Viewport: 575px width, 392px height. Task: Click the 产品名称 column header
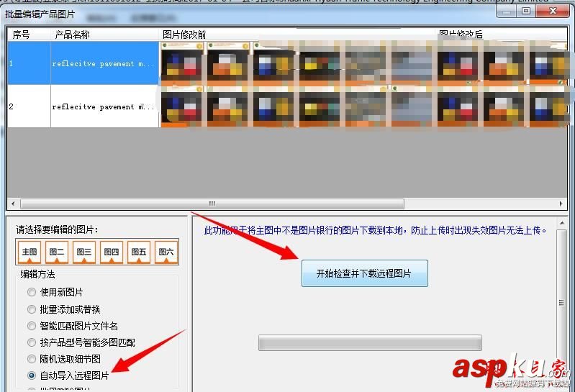[x=105, y=35]
